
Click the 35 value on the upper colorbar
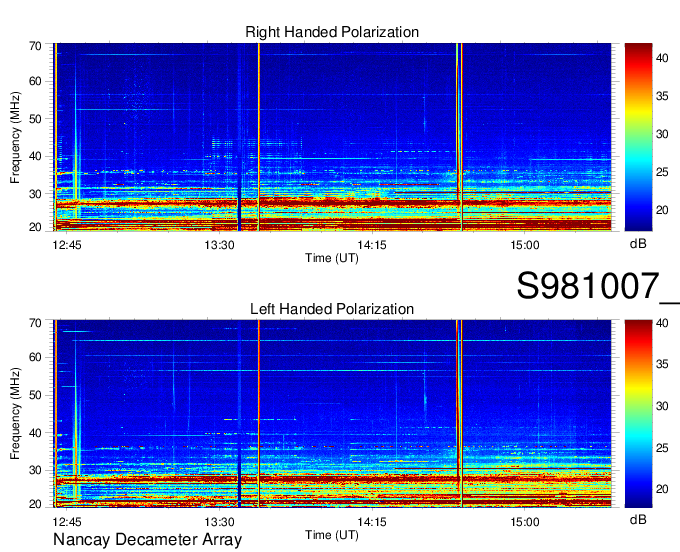click(662, 96)
